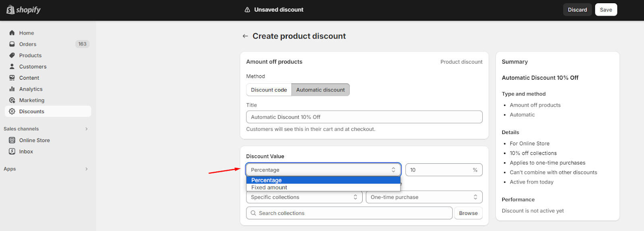
Task: Open Discounts in the sidebar
Action: tap(48, 111)
